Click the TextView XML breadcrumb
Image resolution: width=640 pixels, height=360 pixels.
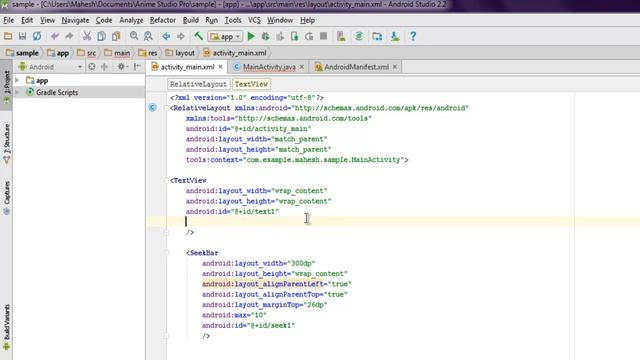(x=251, y=84)
